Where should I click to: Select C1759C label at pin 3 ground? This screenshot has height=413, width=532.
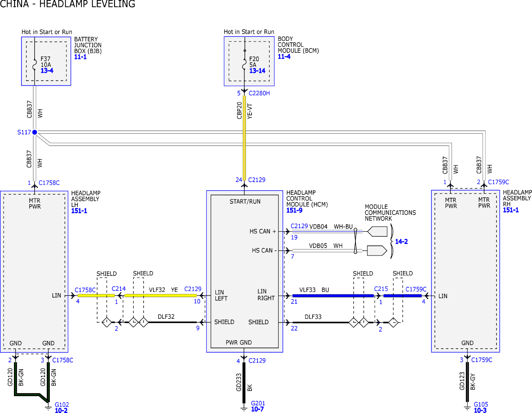click(x=482, y=360)
